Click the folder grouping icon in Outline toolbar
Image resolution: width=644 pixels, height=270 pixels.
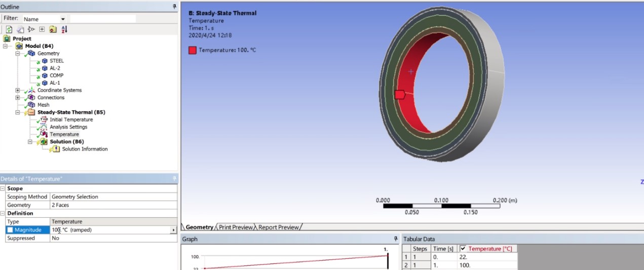point(53,29)
